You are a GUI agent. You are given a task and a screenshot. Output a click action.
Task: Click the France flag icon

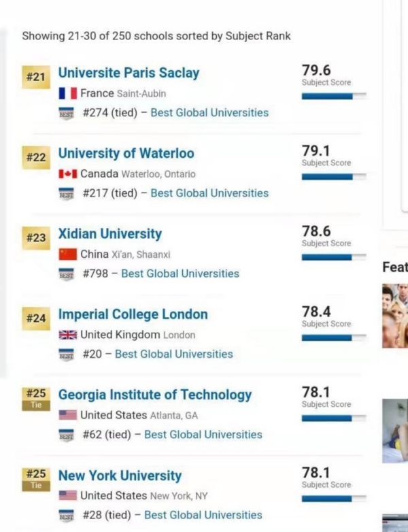coord(68,93)
